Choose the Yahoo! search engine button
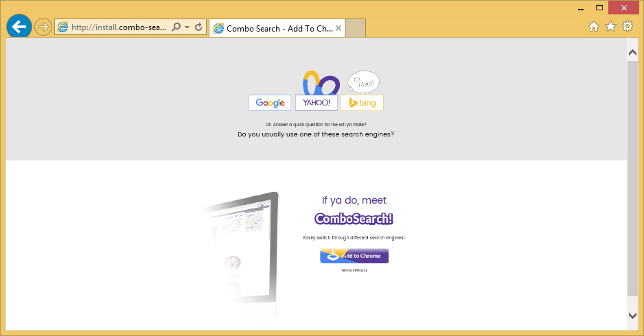This screenshot has height=336, width=644. 316,103
